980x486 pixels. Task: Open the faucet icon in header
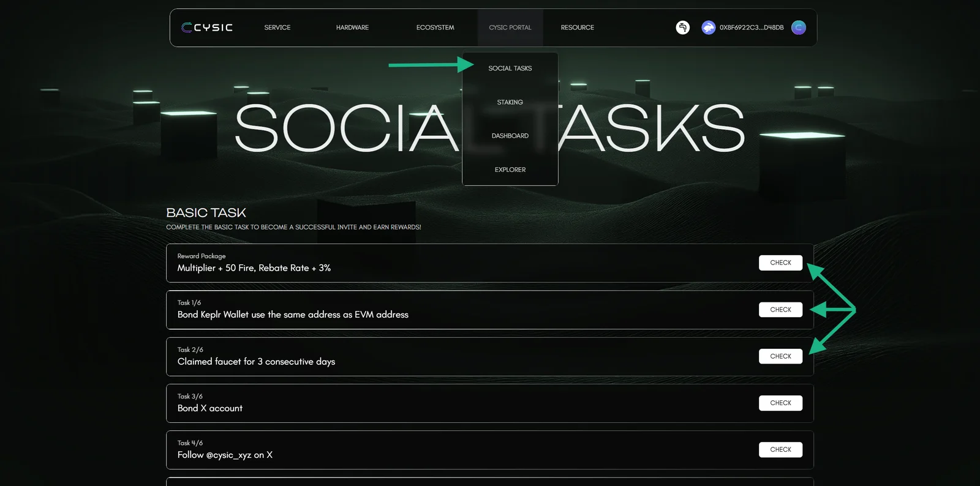(x=682, y=28)
